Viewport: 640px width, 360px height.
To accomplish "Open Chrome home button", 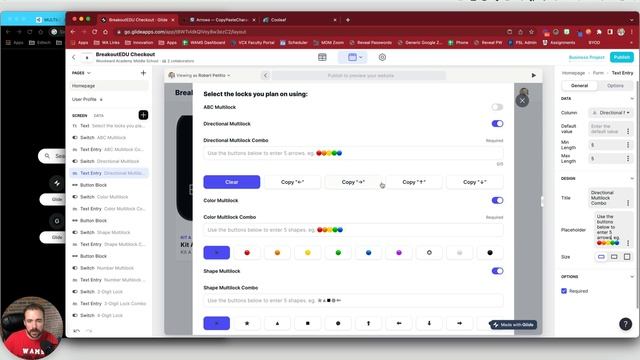I will (105, 32).
